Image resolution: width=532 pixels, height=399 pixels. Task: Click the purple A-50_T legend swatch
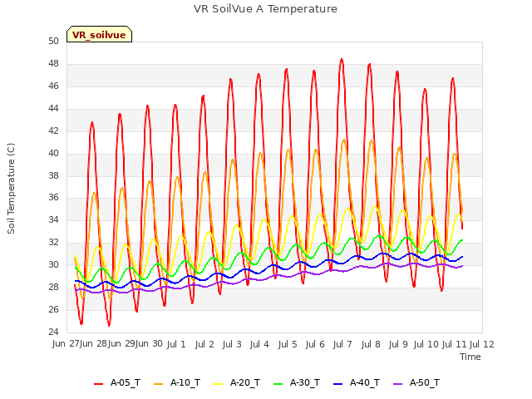click(x=398, y=384)
